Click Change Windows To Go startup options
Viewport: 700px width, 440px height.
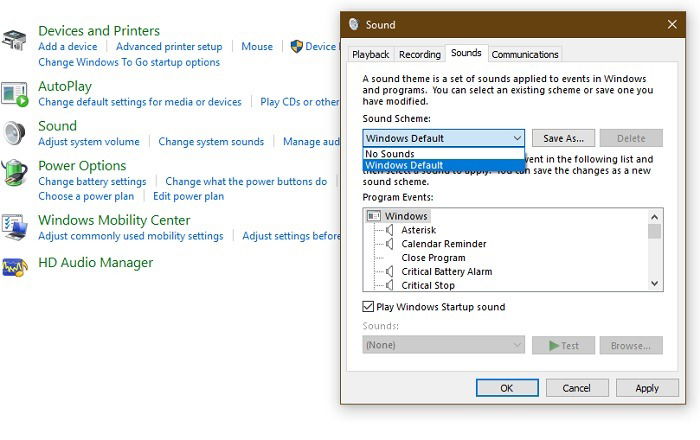pos(129,62)
